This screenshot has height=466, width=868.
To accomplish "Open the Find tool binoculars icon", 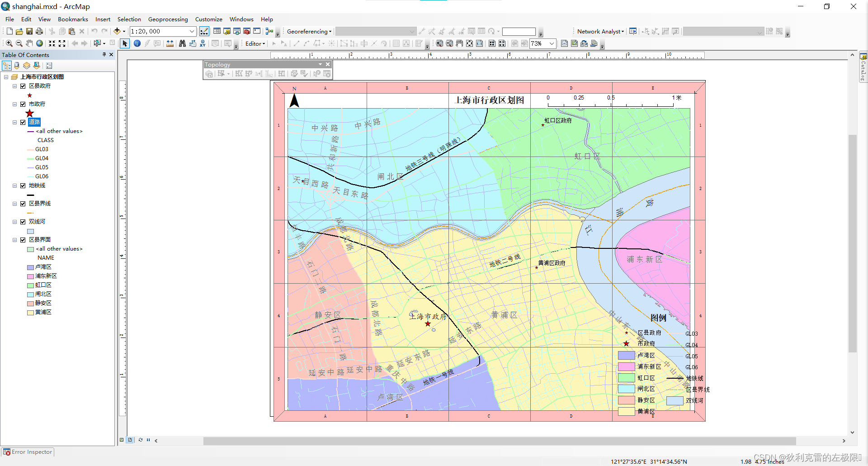I will click(x=182, y=43).
